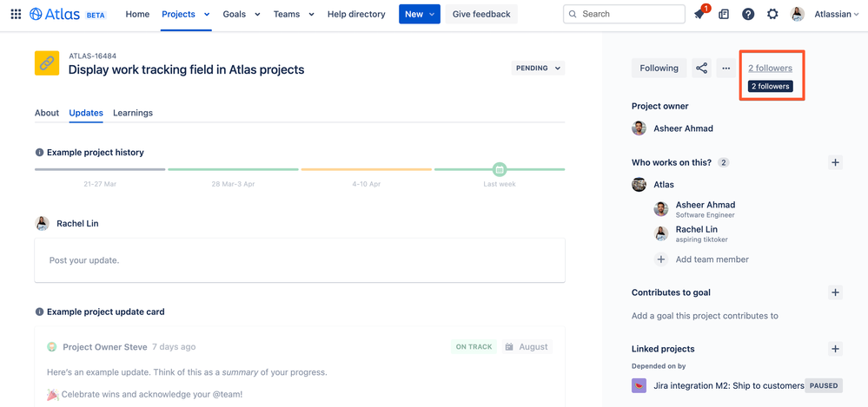This screenshot has width=868, height=407.
Task: Click the Atlas team avatar
Action: (639, 185)
